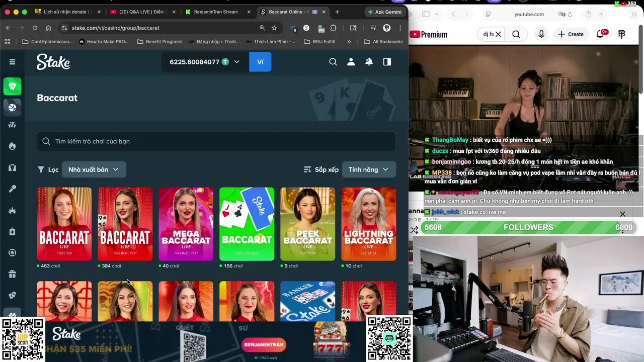644x362 pixels.
Task: Expand bookmarks overflow chevron
Action: (349, 42)
